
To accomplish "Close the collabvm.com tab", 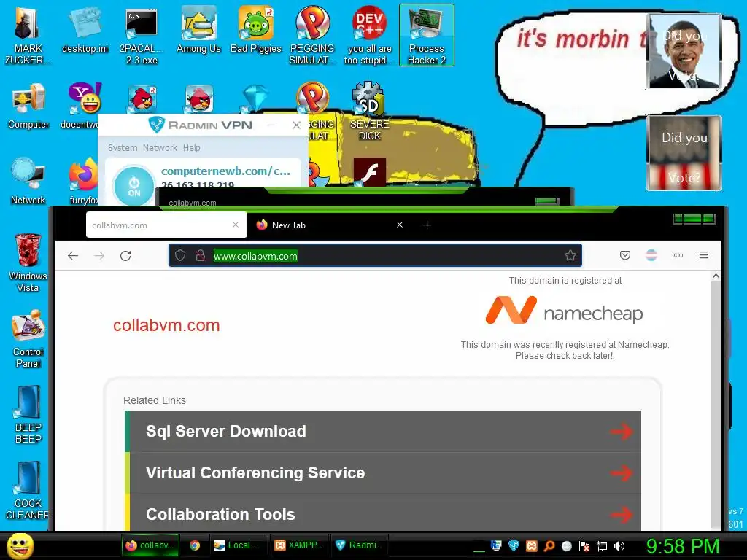I will coord(236,225).
